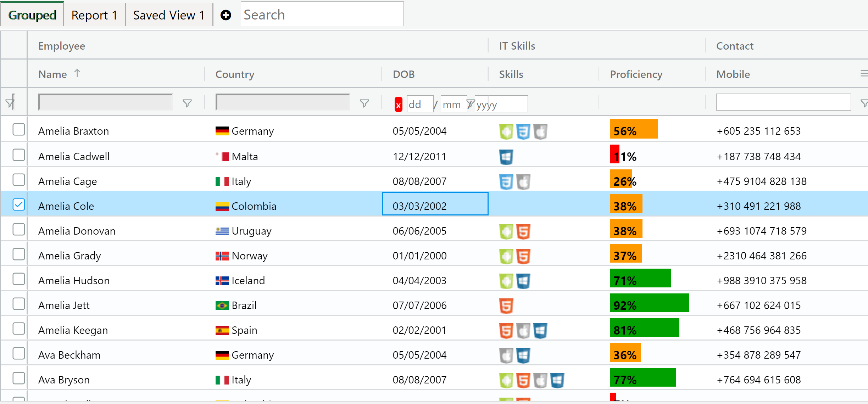The width and height of the screenshot is (868, 404).
Task: Clear the DOB filter with the red X icon
Action: [398, 104]
